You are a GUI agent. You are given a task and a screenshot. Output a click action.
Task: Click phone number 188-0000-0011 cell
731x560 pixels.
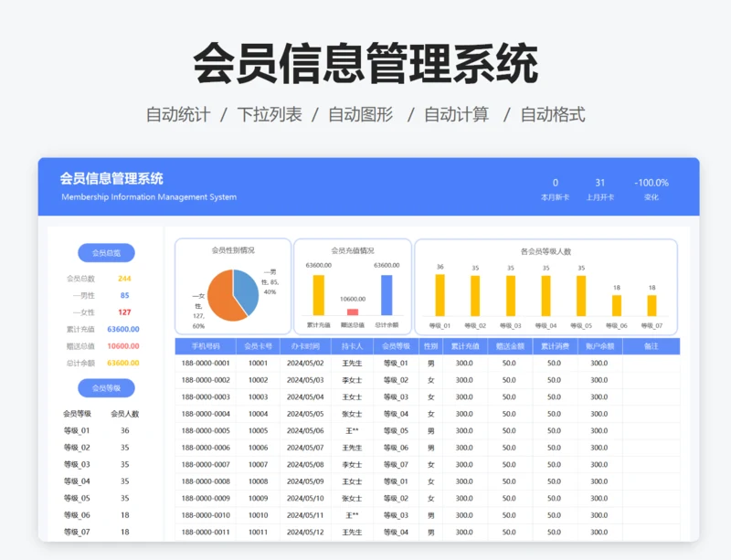(206, 532)
